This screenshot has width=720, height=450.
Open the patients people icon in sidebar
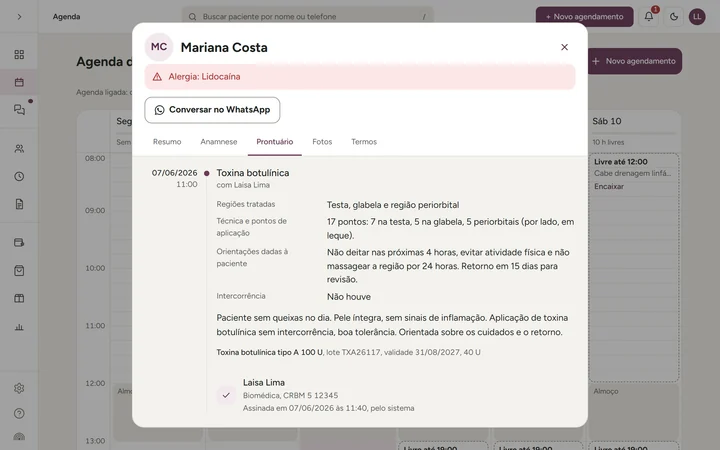tap(19, 149)
